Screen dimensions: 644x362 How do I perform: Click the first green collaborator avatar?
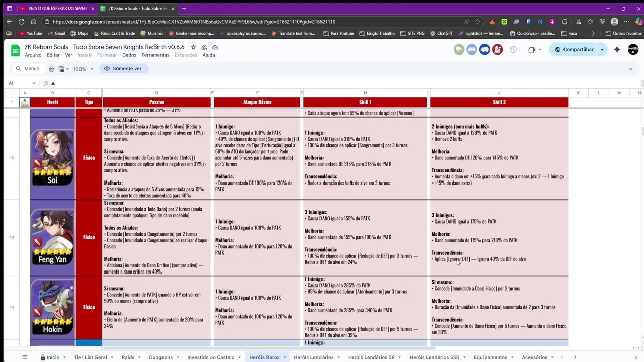pos(459,49)
